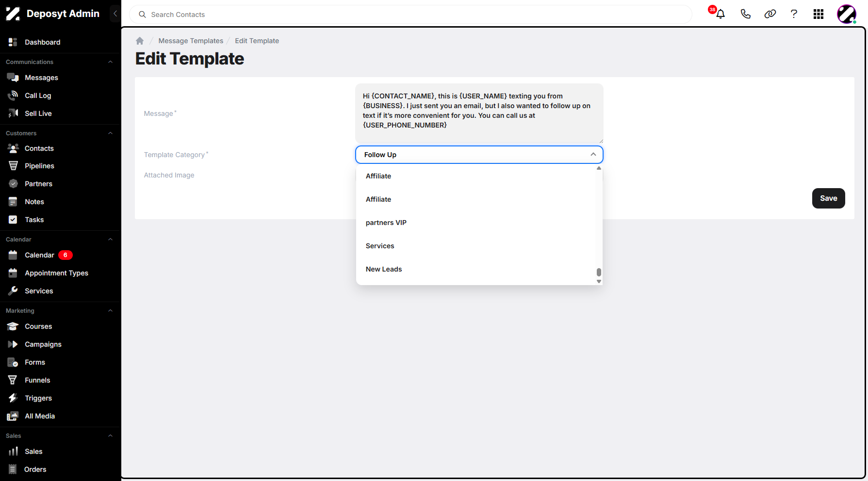Open the notifications bell
Image resolution: width=868 pixels, height=481 pixels.
[721, 14]
